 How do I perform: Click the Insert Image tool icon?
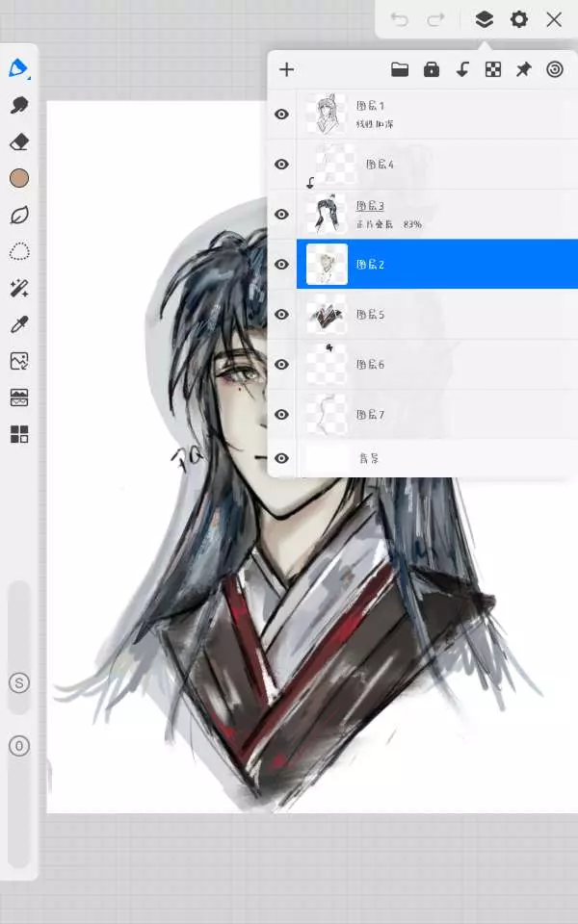pos(18,362)
